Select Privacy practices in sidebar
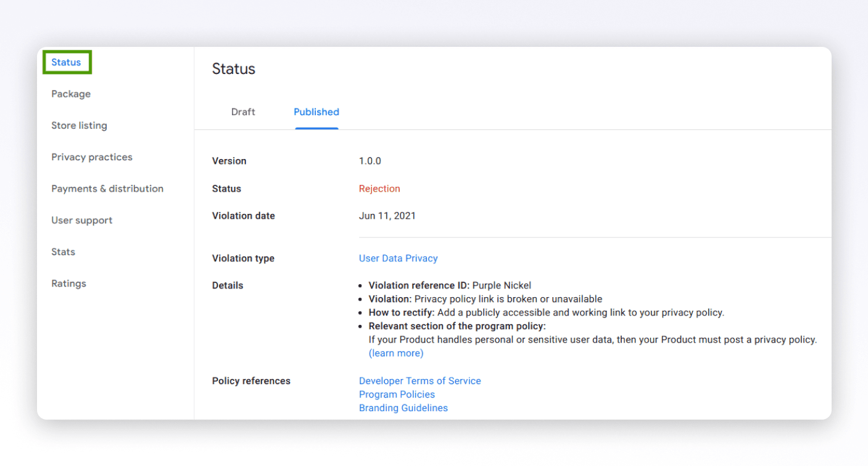868x466 pixels. click(92, 157)
